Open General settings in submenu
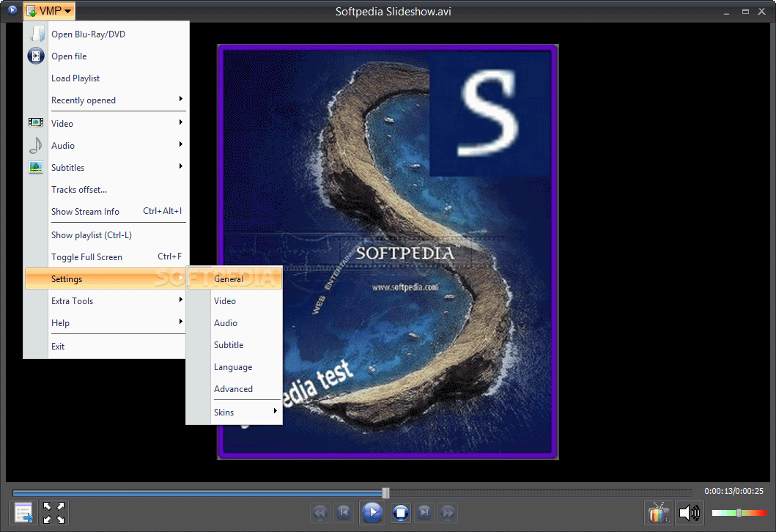Screen dimensions: 776x532 [x=235, y=278]
